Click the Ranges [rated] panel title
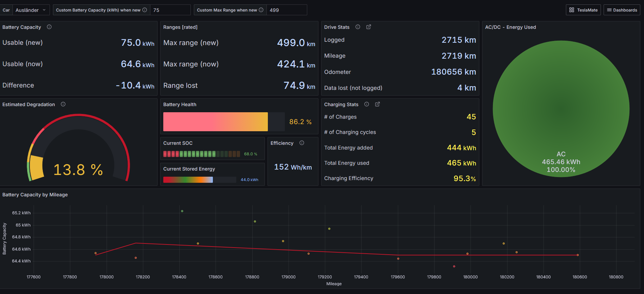This screenshot has height=294, width=644. 180,27
